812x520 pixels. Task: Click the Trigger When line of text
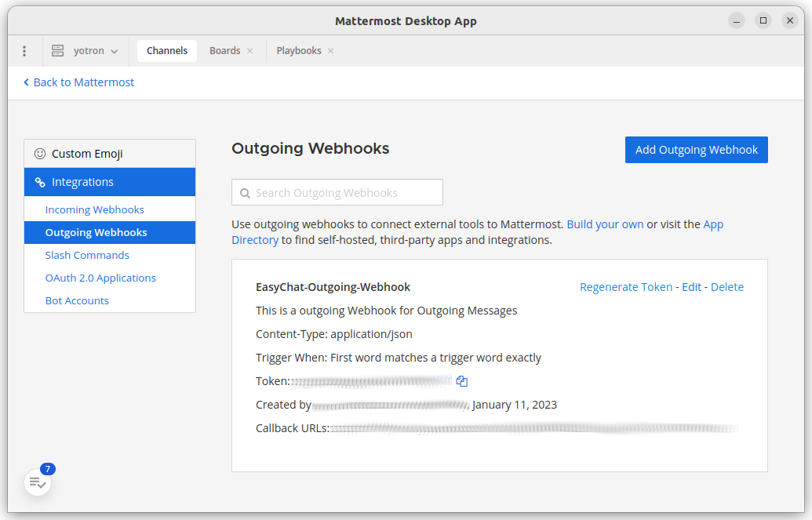(x=399, y=358)
